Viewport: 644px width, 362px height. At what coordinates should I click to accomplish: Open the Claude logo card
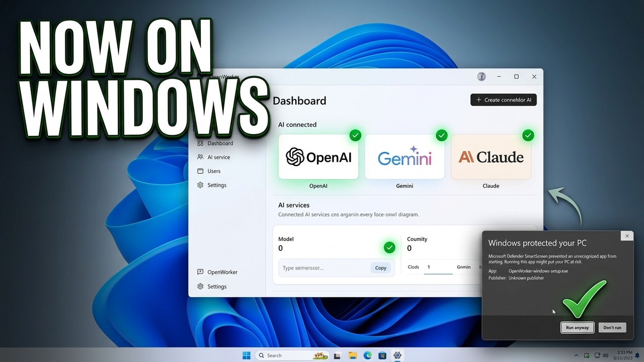point(491,156)
